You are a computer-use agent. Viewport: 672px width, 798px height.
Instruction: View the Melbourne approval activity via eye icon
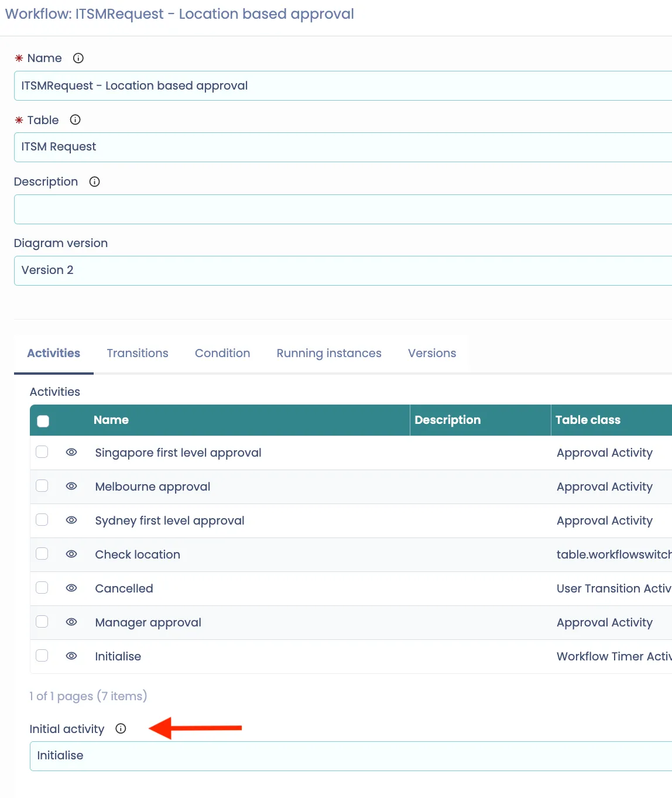tap(71, 486)
